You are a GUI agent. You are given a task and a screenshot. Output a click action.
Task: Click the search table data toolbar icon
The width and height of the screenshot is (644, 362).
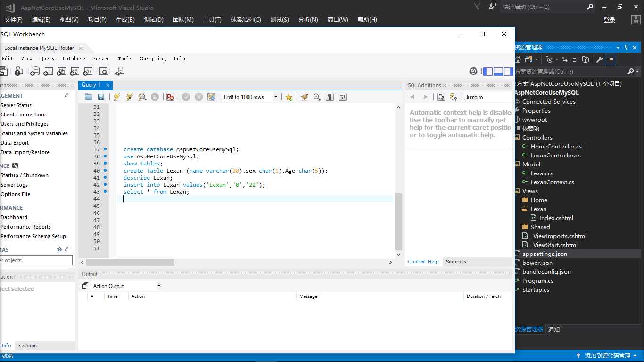[104, 72]
